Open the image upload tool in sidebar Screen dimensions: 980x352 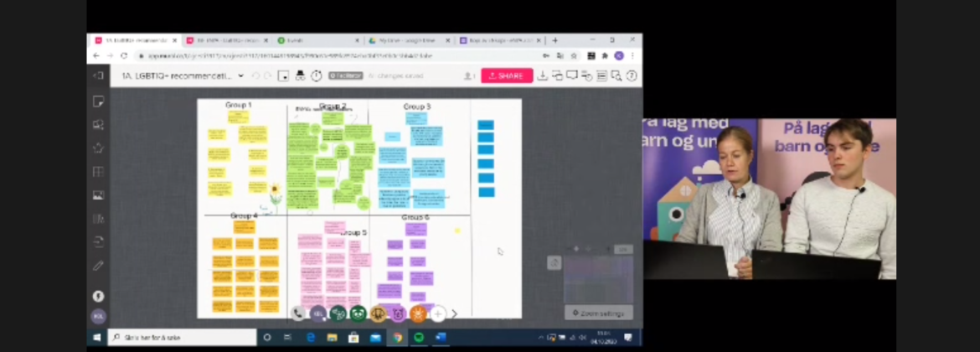point(98,195)
